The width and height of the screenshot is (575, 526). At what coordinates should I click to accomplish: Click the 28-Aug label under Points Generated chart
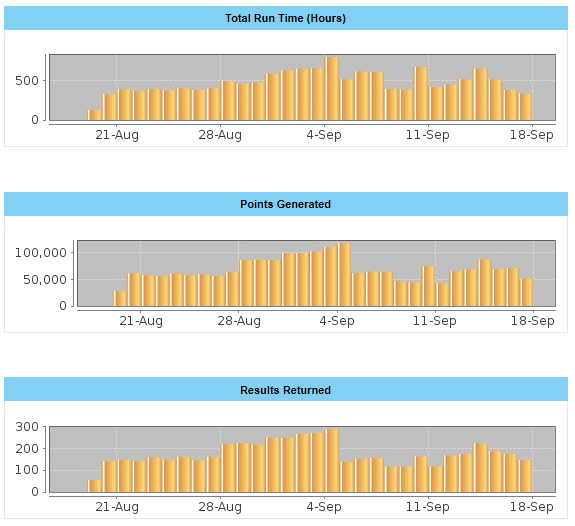[239, 321]
